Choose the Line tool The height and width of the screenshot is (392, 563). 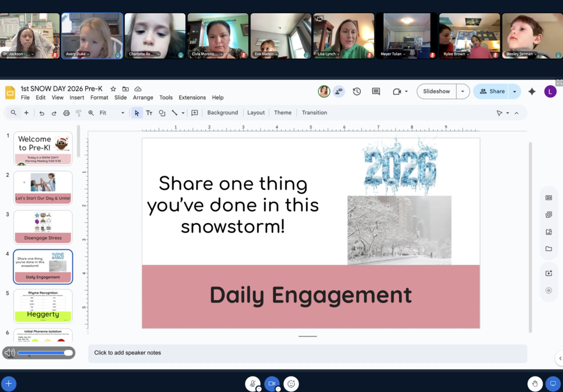pos(175,112)
